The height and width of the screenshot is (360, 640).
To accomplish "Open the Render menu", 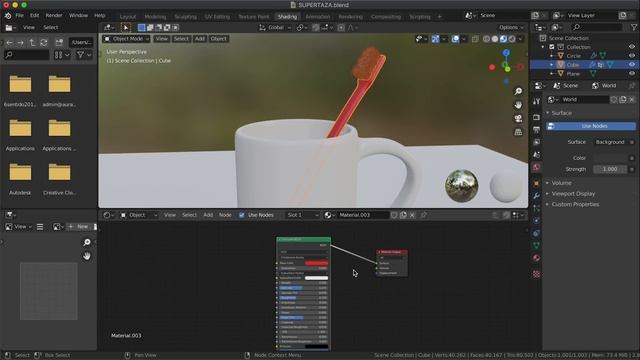I will 54,16.
